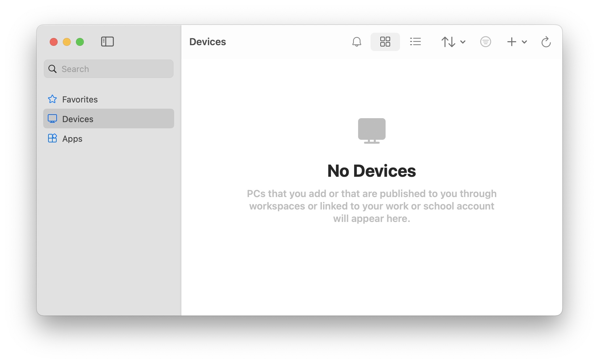Screen dimensions: 599x364
Task: Open the Apps section in sidebar
Action: coord(72,138)
